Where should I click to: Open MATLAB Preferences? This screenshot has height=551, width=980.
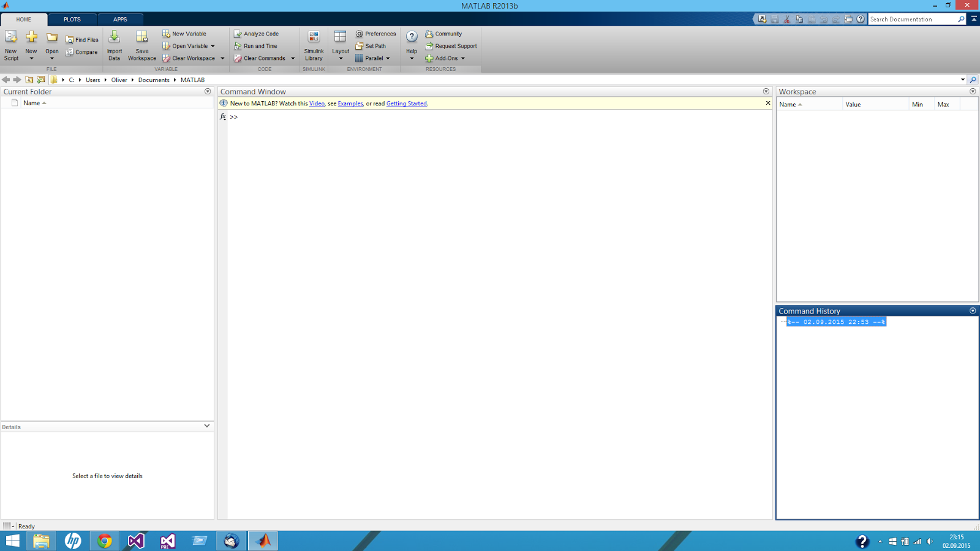375,34
